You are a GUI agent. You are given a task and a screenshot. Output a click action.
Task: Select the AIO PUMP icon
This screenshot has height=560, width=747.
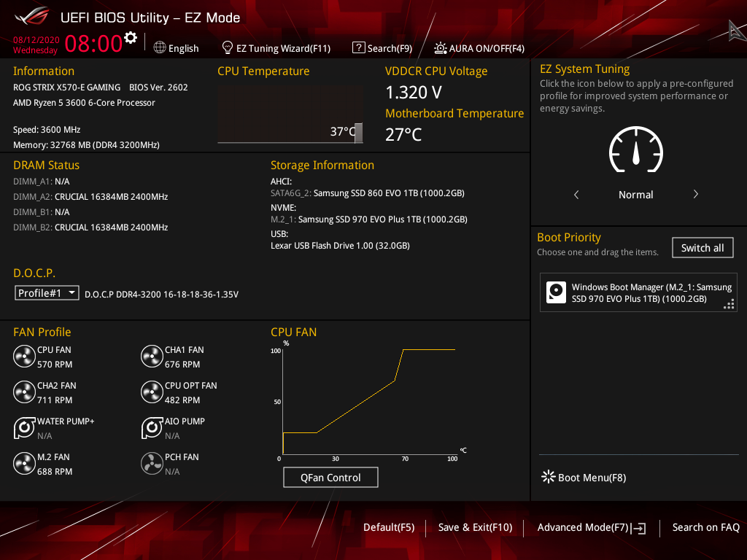[152, 427]
